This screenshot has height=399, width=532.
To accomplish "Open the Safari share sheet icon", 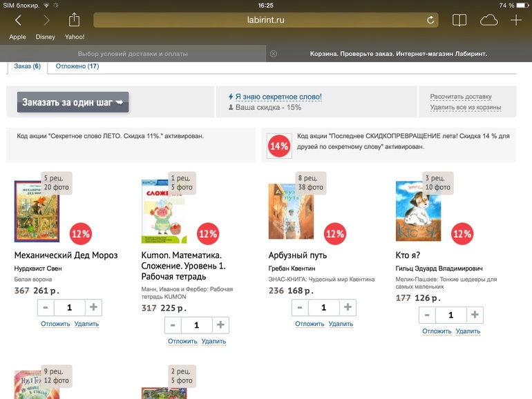I will pos(75,20).
